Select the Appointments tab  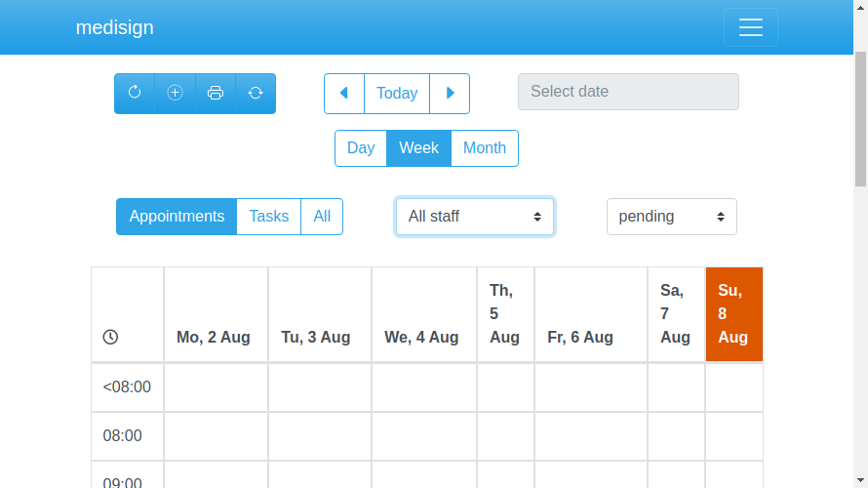click(177, 217)
